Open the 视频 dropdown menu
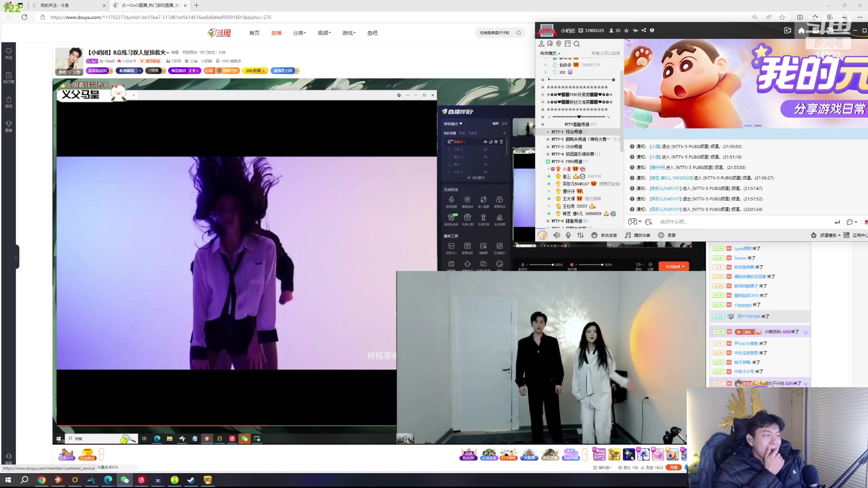The width and height of the screenshot is (868, 488). tap(324, 33)
